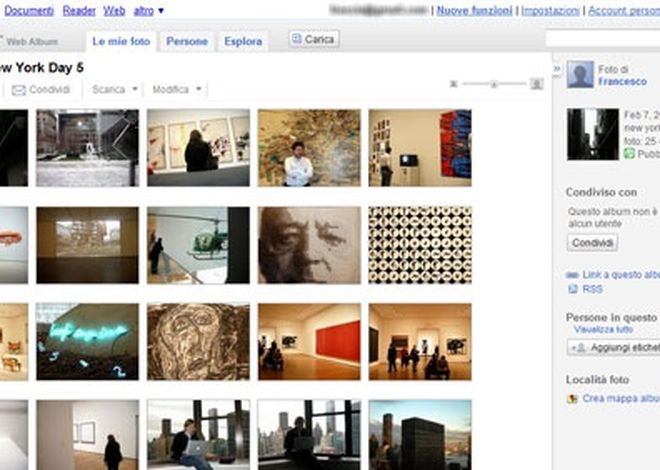Click the link-to-album chain icon
The height and width of the screenshot is (470, 660).
[572, 275]
